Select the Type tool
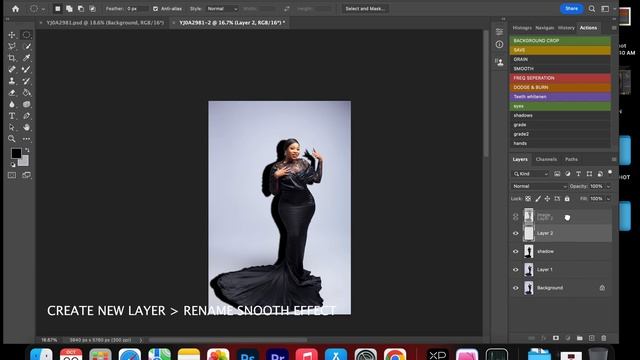The height and width of the screenshot is (360, 640). pos(12,116)
